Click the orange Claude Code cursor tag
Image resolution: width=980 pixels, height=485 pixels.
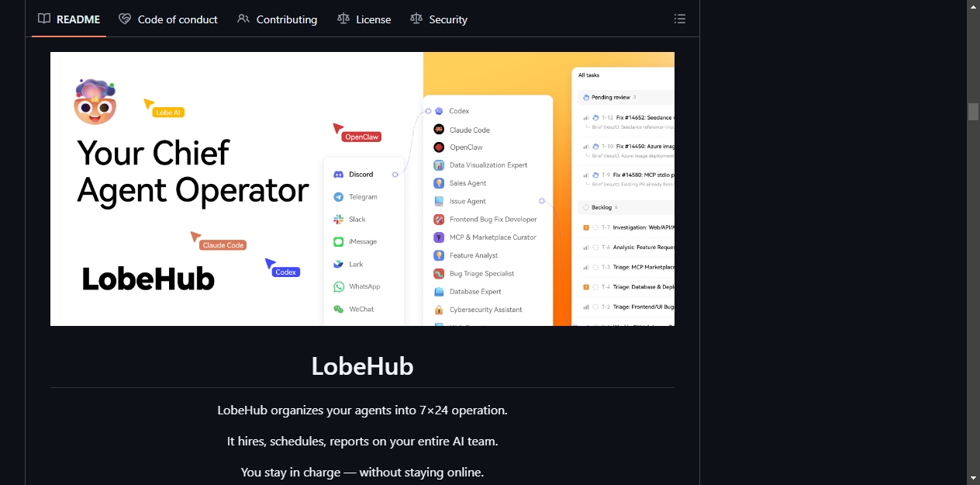pyautogui.click(x=223, y=245)
